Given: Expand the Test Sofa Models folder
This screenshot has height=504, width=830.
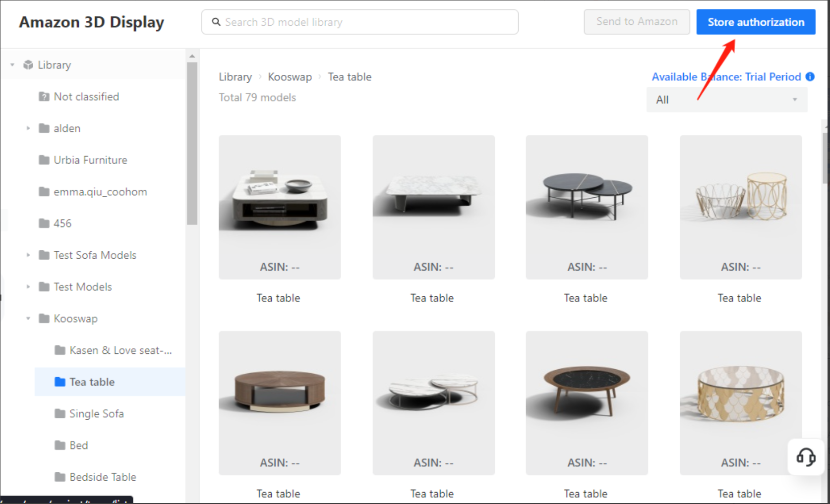Looking at the screenshot, I should [x=28, y=255].
